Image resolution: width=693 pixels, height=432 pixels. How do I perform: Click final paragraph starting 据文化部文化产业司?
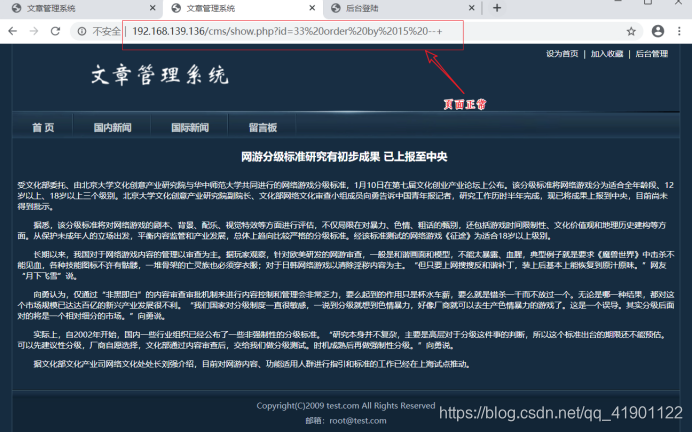252,364
